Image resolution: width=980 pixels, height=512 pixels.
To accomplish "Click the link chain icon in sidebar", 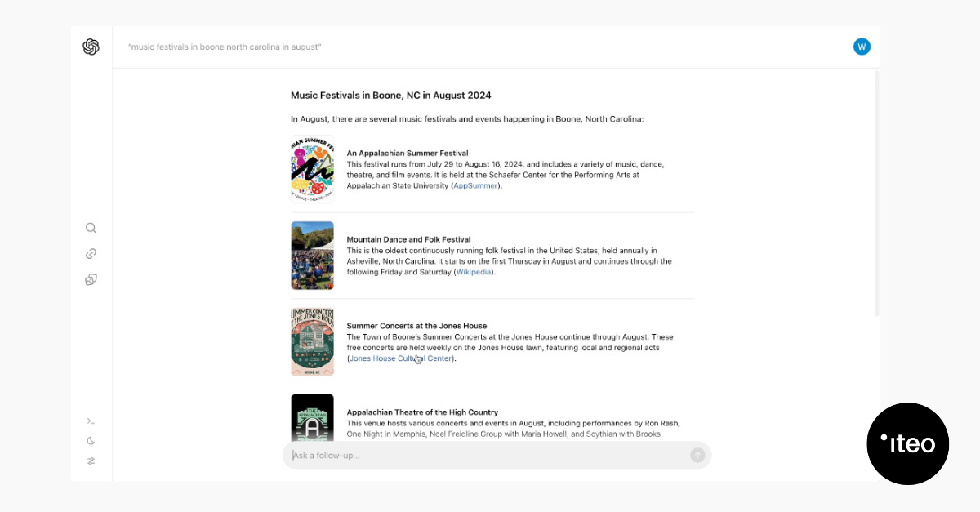I will (91, 254).
